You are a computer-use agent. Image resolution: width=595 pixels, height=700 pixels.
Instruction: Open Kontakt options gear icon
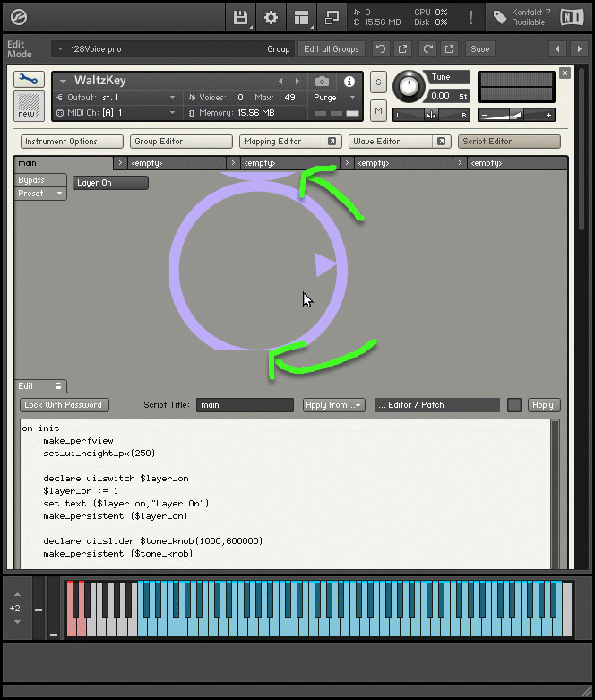(x=271, y=18)
